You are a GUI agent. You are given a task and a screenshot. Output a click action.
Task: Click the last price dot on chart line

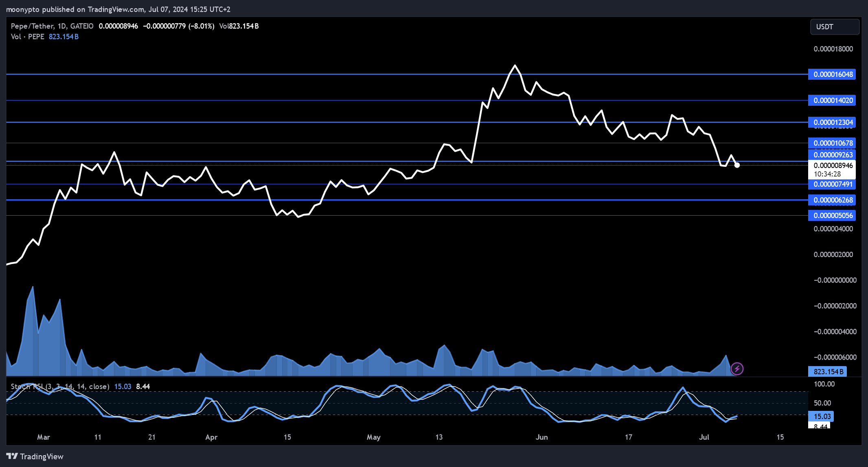point(737,165)
